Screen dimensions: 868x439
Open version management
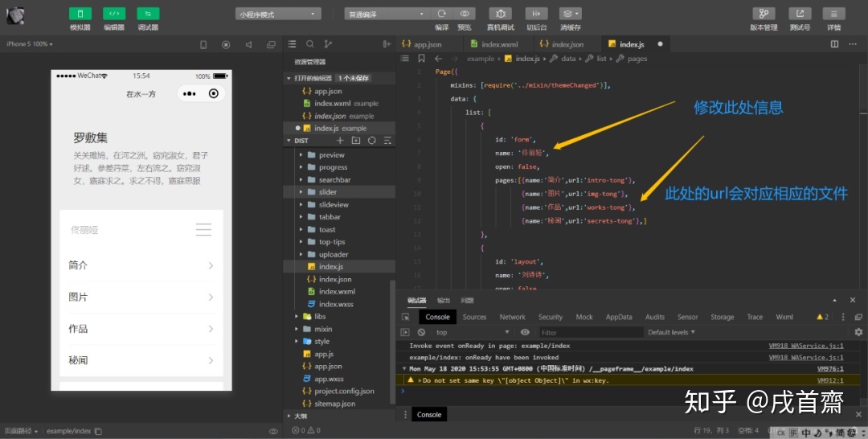764,14
